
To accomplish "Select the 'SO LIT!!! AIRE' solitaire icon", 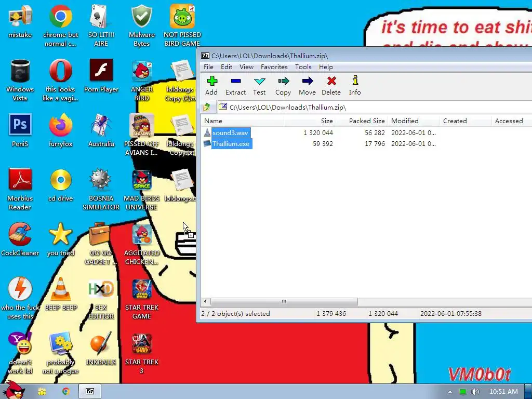I will (x=101, y=25).
